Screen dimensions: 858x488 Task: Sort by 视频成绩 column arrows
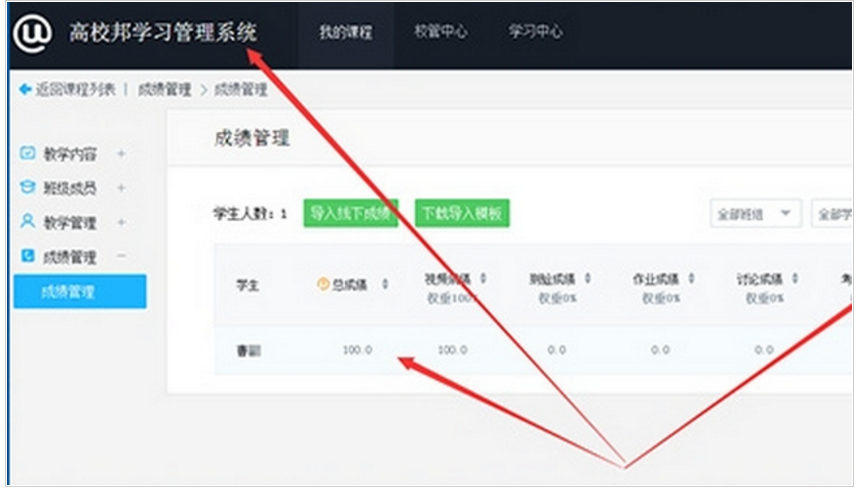[x=483, y=278]
